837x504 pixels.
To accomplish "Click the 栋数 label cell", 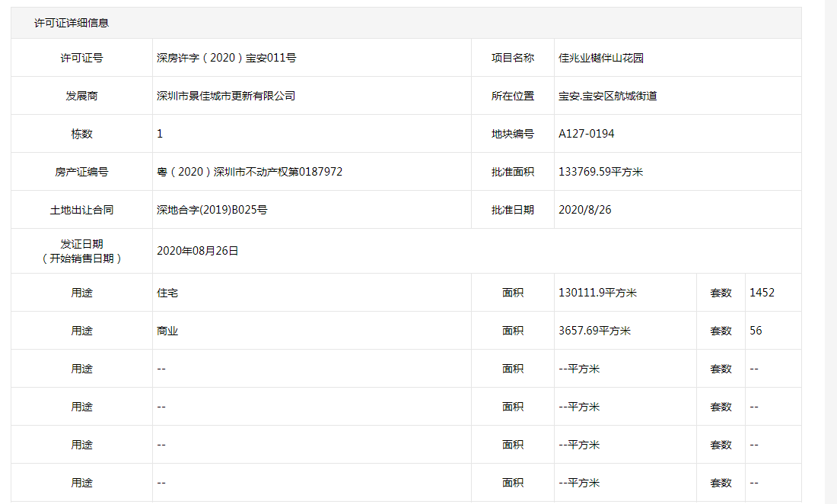I will click(81, 133).
